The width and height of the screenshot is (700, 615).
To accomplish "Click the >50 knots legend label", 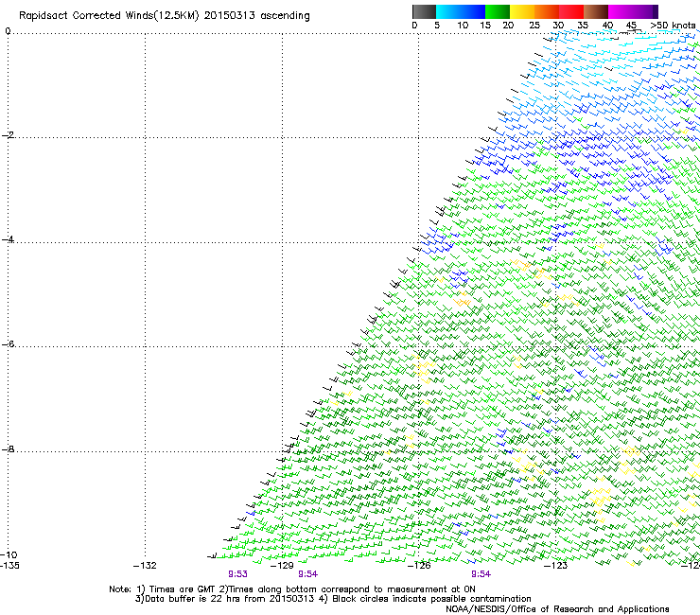I will click(x=673, y=26).
